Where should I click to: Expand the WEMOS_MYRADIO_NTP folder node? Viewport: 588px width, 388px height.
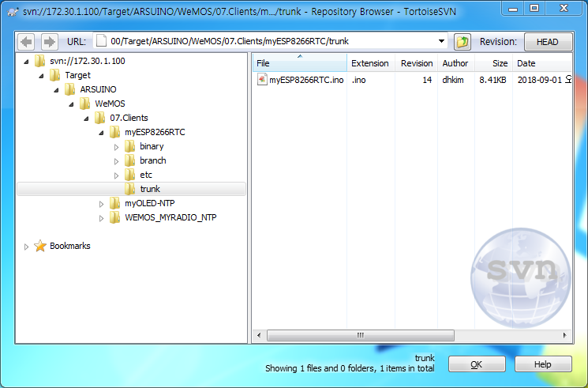tap(101, 218)
